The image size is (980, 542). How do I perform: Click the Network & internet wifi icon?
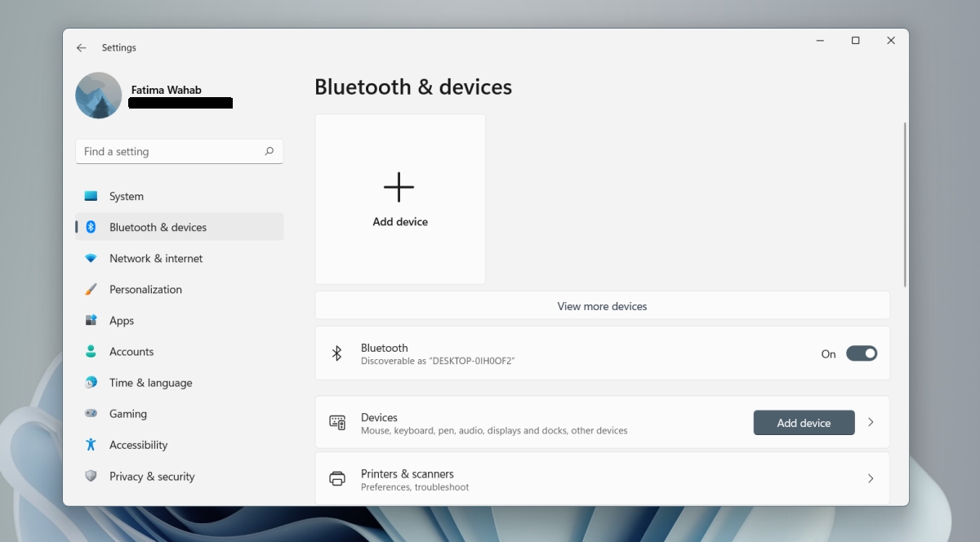(x=91, y=259)
